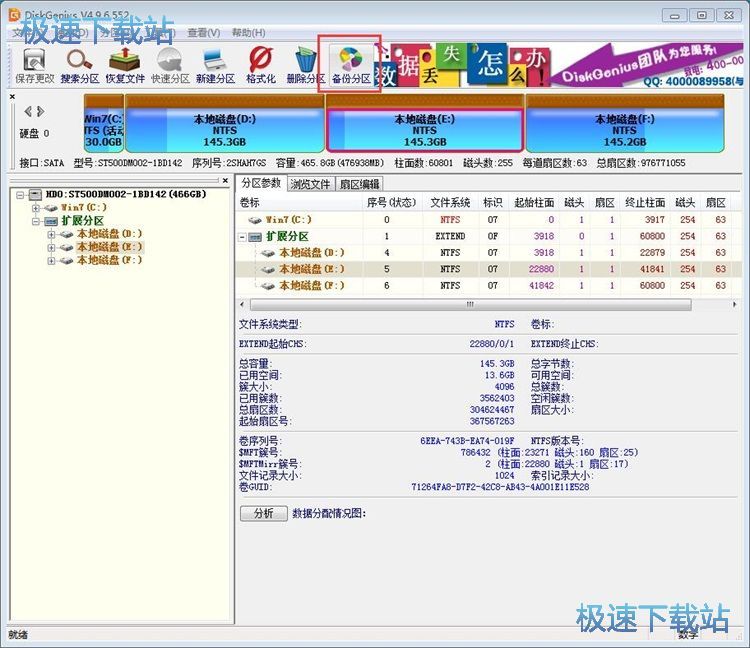Expand 本地磁盘(E:) node in left tree
This screenshot has height=648, width=750.
[51, 248]
